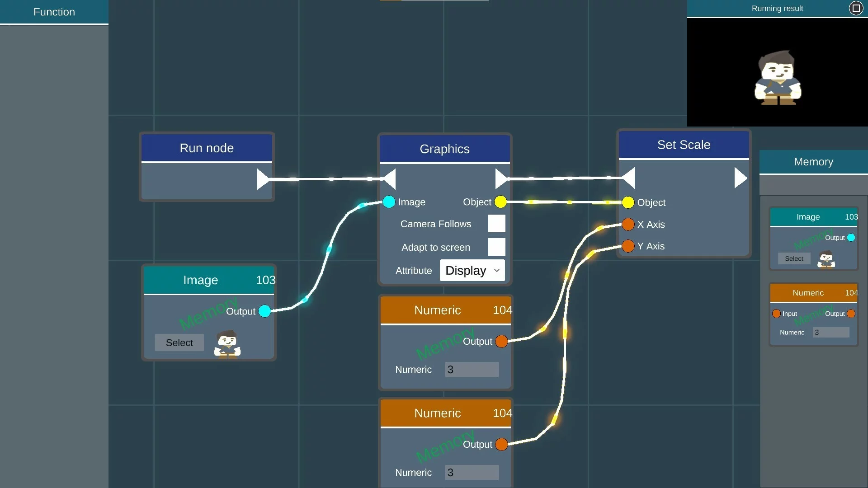868x488 pixels.
Task: Open the Attribute Display dropdown
Action: 472,271
